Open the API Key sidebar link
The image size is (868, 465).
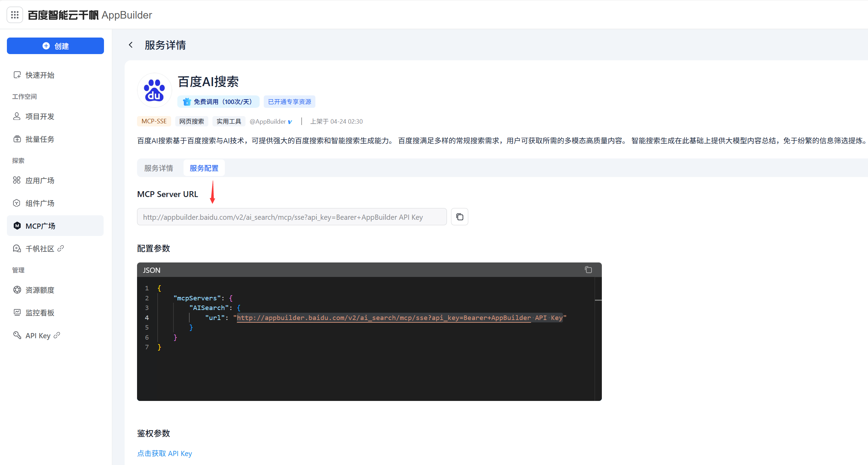tap(38, 335)
